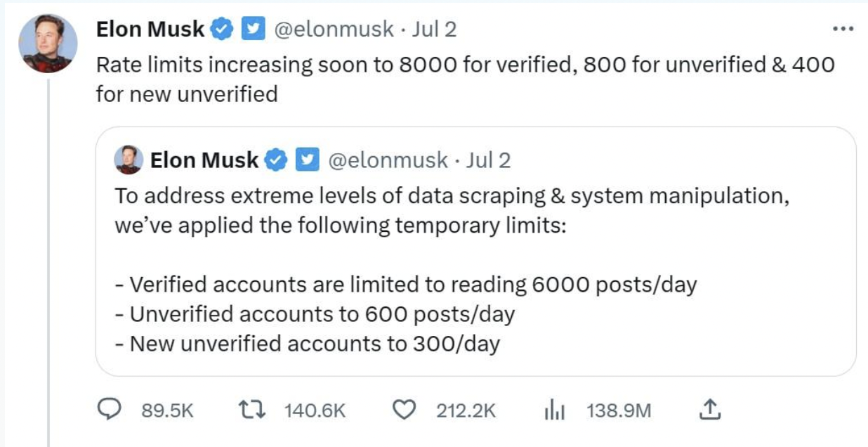
Task: Share the tweet via upload arrow icon
Action: coord(710,409)
